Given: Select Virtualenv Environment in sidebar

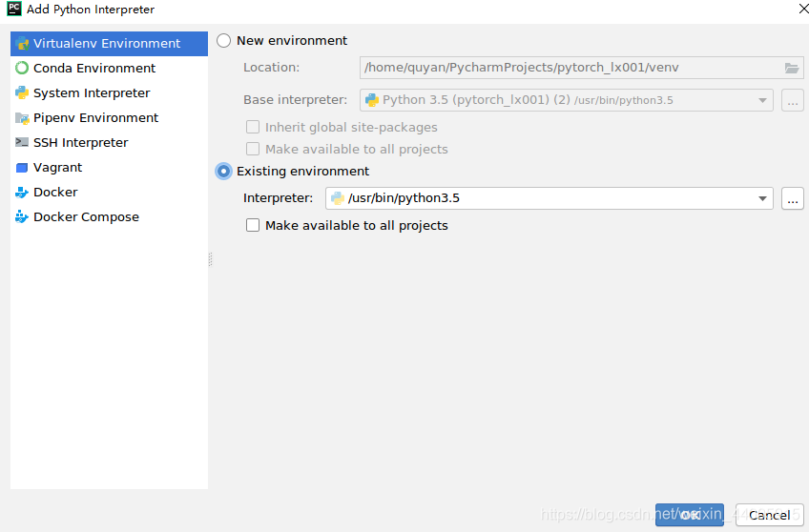Looking at the screenshot, I should click(109, 43).
